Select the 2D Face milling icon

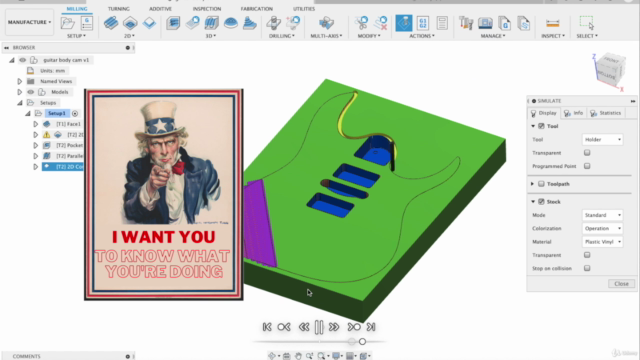tap(149, 23)
